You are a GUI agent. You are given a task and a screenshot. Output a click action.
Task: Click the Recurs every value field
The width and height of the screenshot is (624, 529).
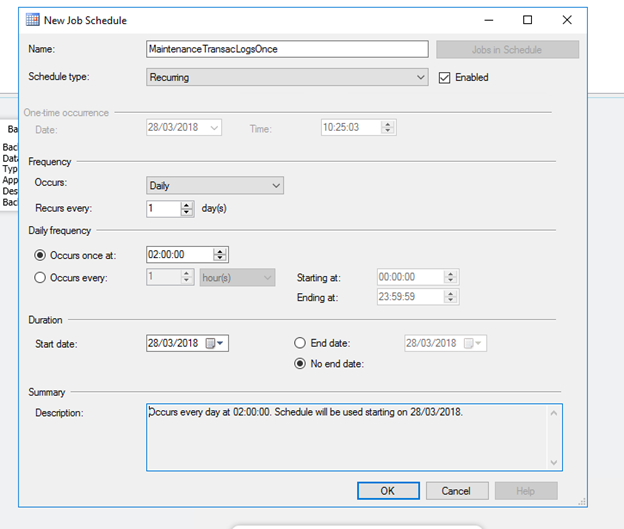(x=163, y=209)
